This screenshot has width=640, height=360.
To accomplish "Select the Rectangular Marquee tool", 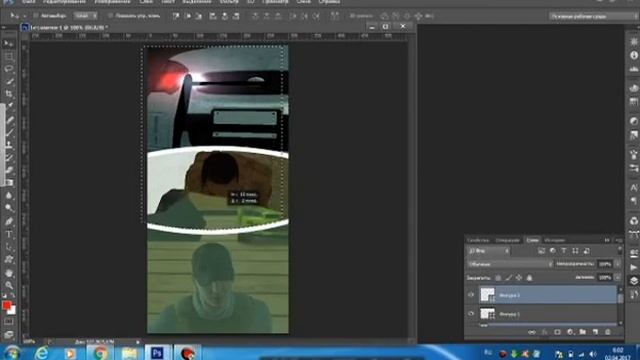I will pyautogui.click(x=9, y=56).
